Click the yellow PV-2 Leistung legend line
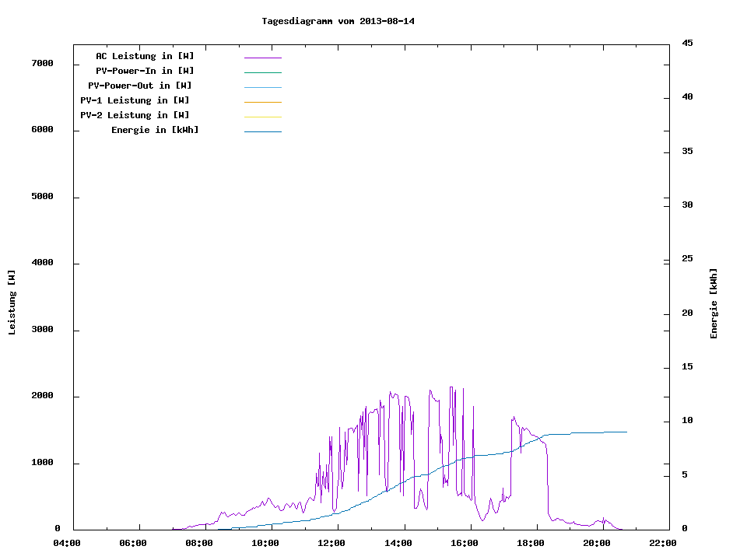Viewport: 747px width, 560px height. point(262,117)
